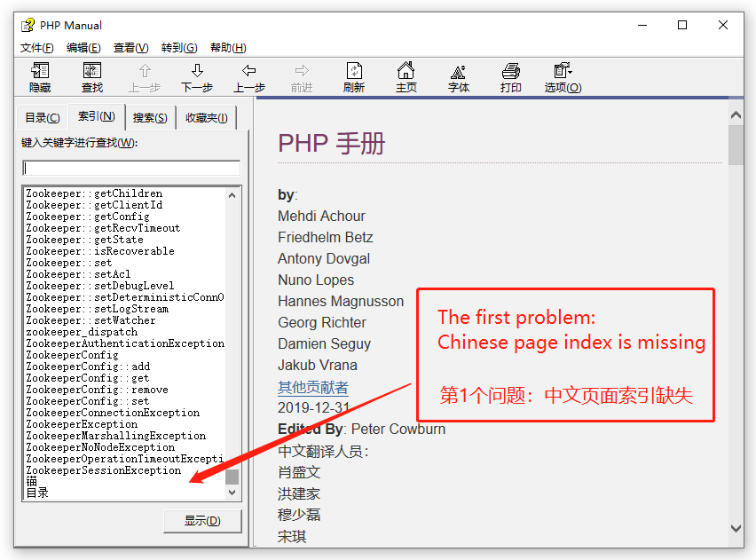
Task: Open the 其他贡献者 link
Action: coord(313,387)
